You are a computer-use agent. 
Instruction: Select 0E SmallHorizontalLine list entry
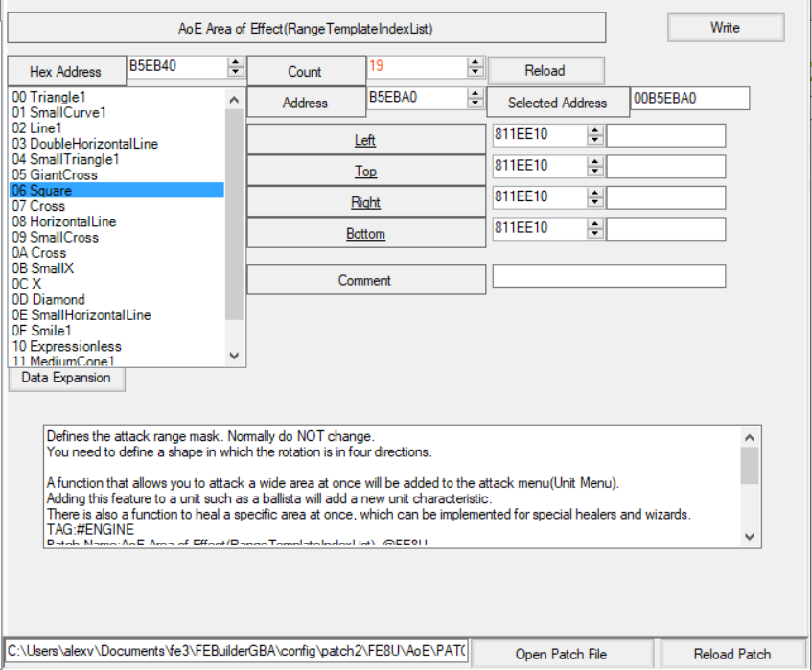tap(117, 314)
